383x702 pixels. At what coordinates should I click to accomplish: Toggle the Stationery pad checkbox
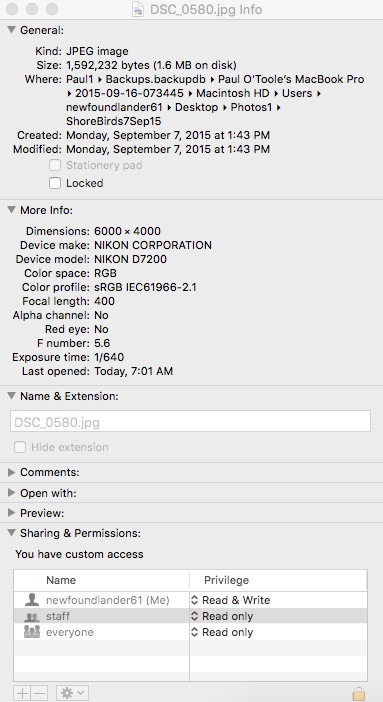(x=55, y=165)
